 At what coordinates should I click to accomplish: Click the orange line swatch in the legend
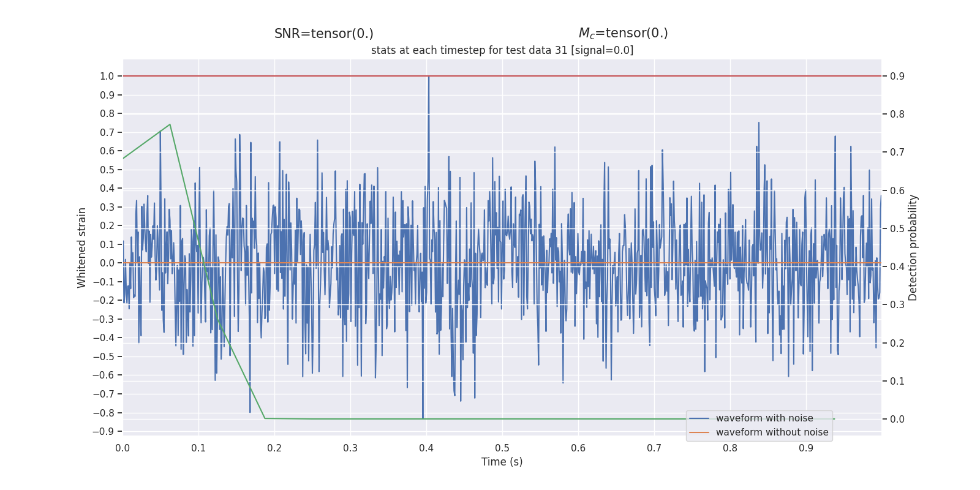(x=699, y=432)
